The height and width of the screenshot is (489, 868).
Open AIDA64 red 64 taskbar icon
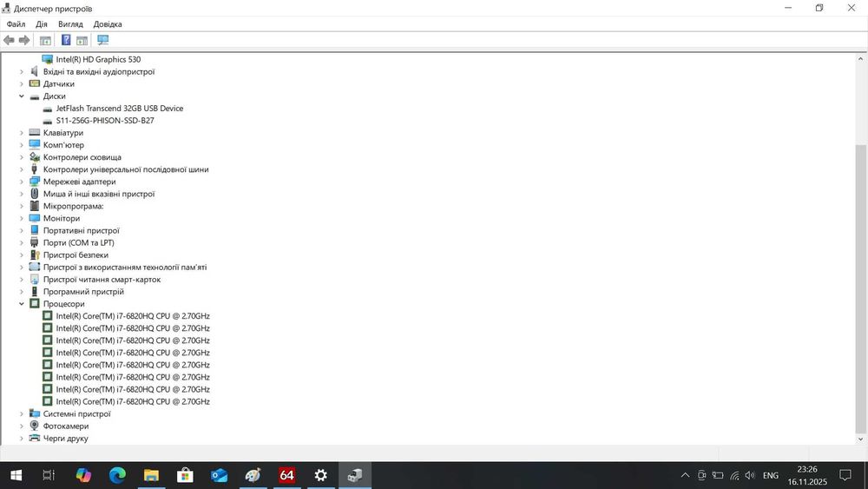tap(286, 475)
